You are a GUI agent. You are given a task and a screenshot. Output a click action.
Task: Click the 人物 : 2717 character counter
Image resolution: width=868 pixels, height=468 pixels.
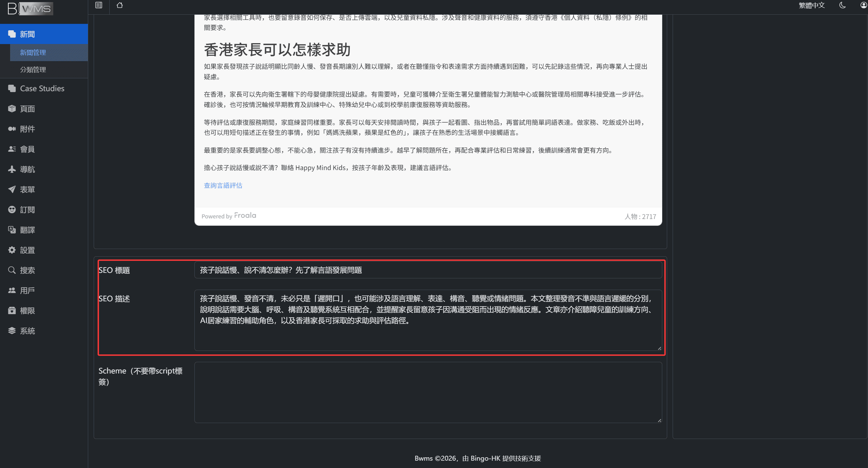[x=640, y=217]
